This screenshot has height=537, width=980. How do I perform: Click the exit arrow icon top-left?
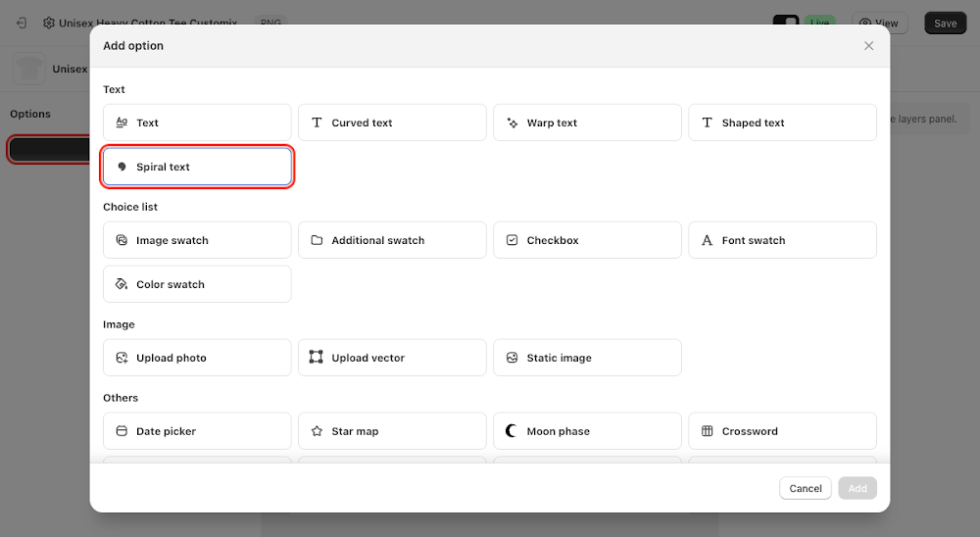coord(22,24)
